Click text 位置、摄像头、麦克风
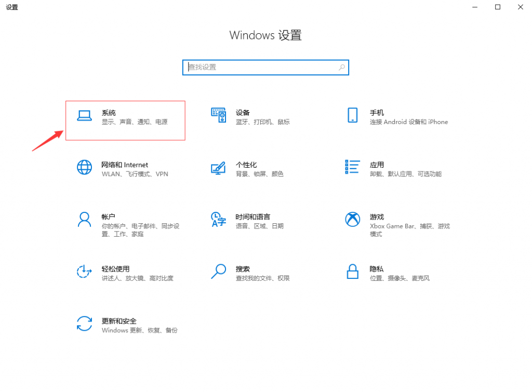 400,278
